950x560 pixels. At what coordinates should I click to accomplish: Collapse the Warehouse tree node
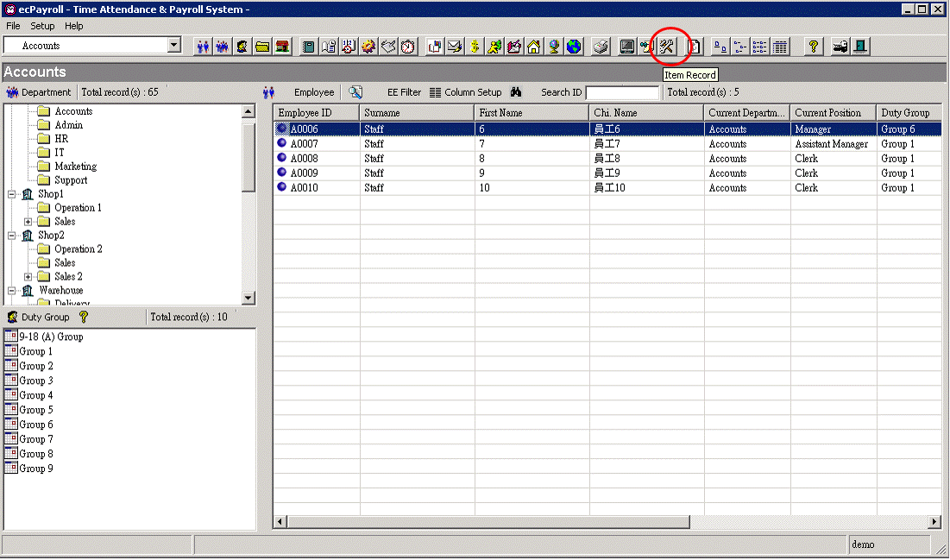(11, 290)
